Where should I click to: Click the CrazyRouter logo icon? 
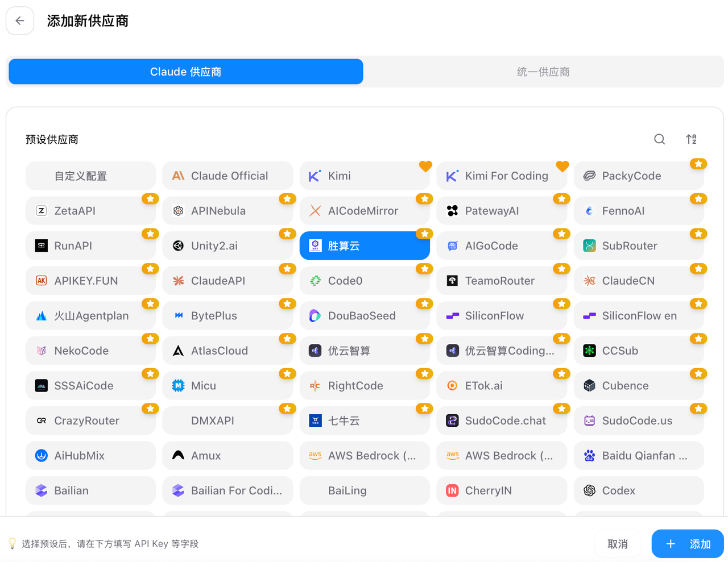(42, 421)
